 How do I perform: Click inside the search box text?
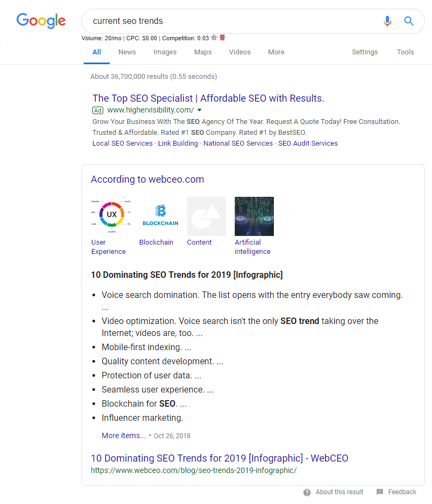[x=128, y=21]
